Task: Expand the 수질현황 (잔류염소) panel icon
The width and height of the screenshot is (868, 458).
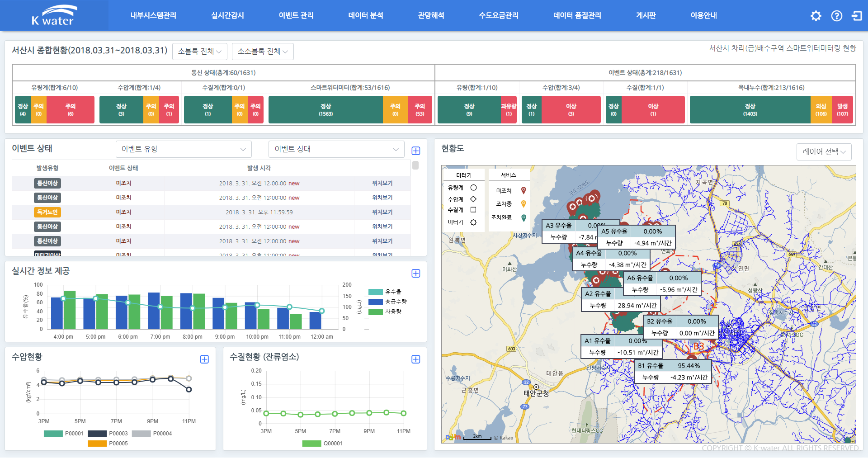Action: pyautogui.click(x=415, y=359)
